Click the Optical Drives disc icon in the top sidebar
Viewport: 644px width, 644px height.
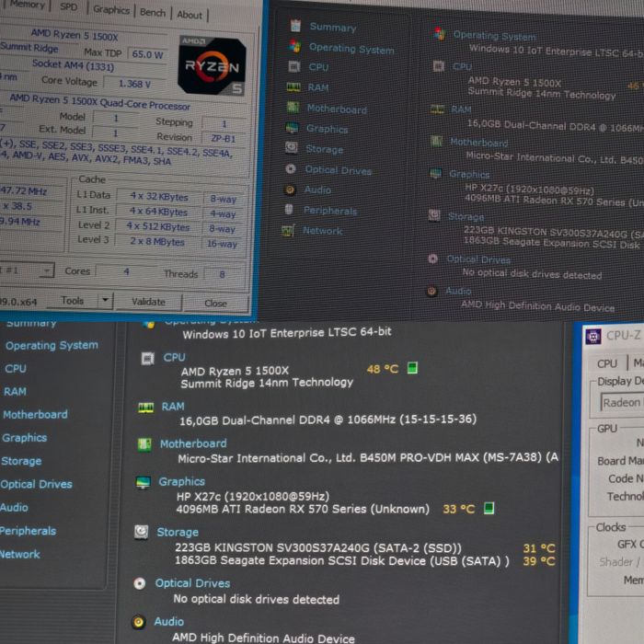pos(291,168)
